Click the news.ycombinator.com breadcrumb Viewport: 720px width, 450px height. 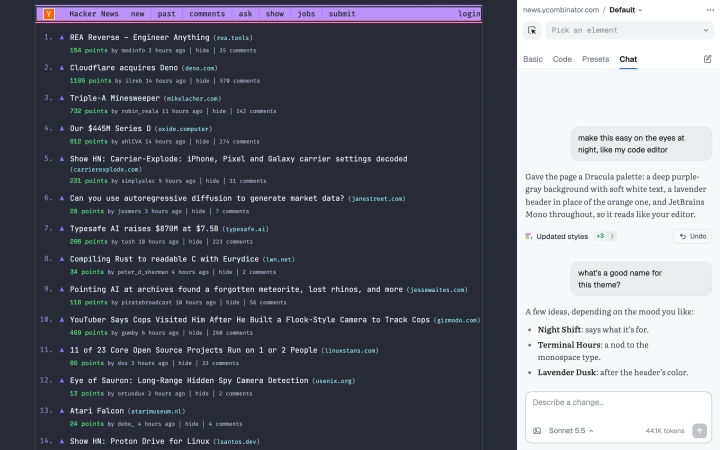coord(561,10)
